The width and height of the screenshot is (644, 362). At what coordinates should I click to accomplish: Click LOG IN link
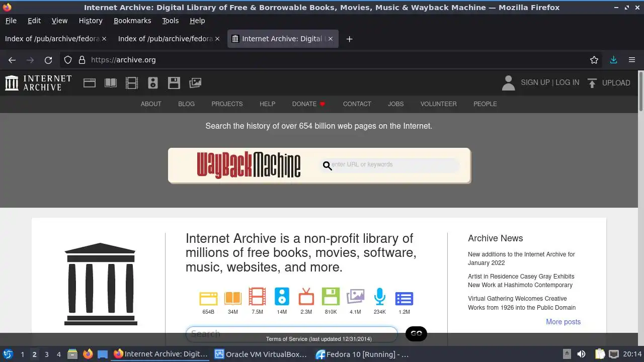point(568,82)
